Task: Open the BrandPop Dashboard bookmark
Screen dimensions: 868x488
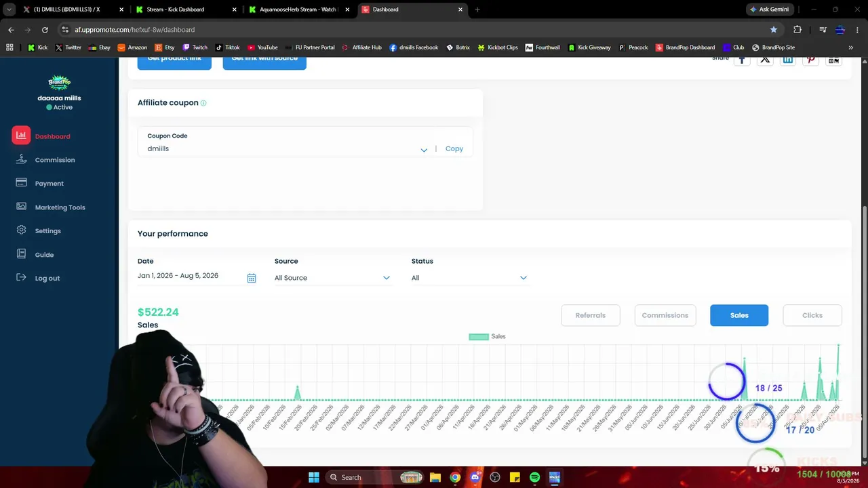Action: coord(685,47)
